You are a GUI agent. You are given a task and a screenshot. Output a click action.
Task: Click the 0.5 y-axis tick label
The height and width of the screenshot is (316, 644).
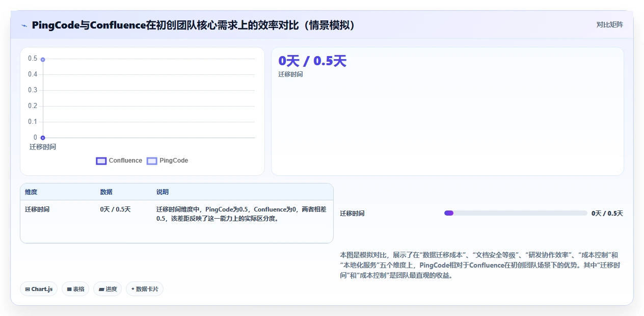point(33,59)
